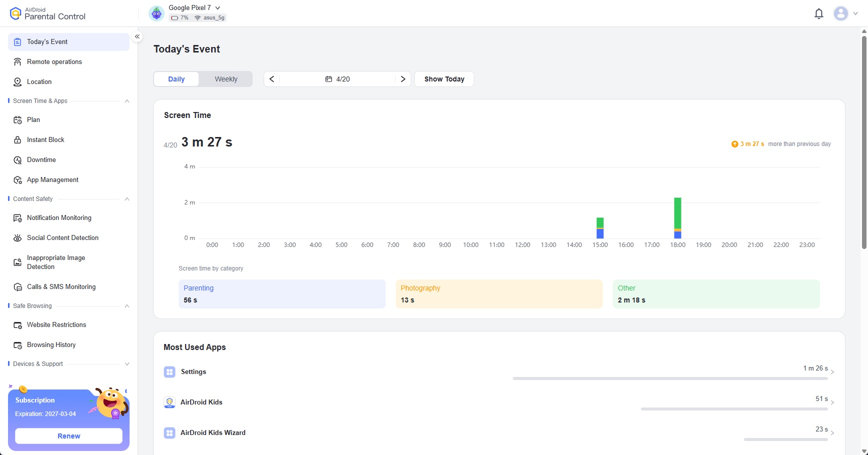Expand the account menu chevron
Image resolution: width=868 pixels, height=455 pixels.
coord(855,14)
